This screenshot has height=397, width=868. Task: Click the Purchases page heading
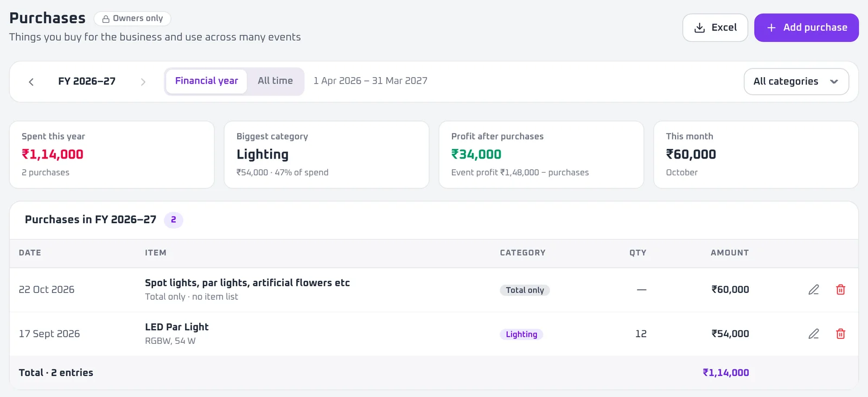[x=47, y=18]
